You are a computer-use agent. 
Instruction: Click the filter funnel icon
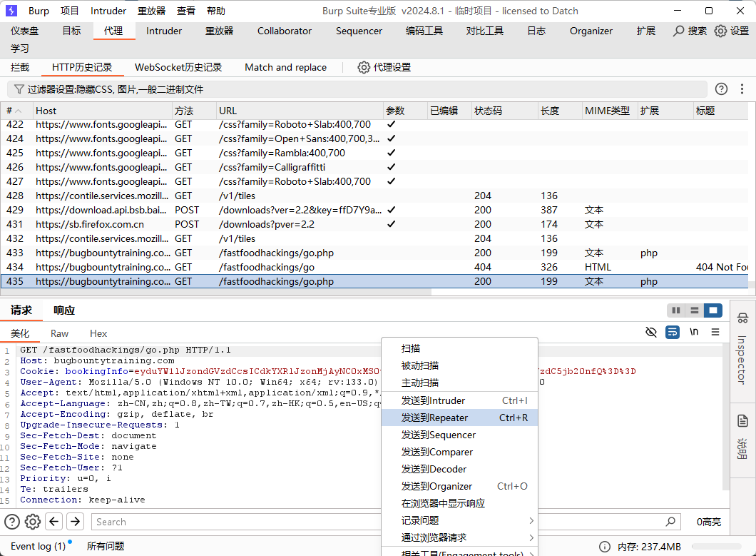click(x=19, y=89)
